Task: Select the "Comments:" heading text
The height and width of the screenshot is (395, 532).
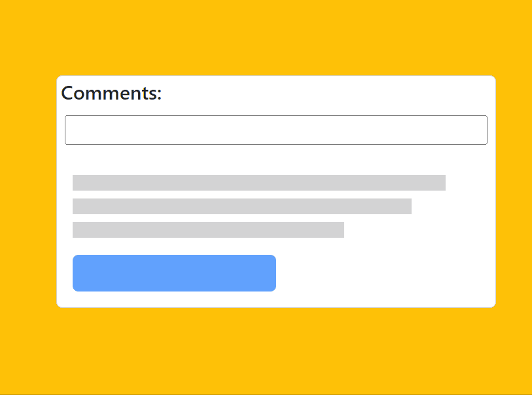Action: point(111,93)
